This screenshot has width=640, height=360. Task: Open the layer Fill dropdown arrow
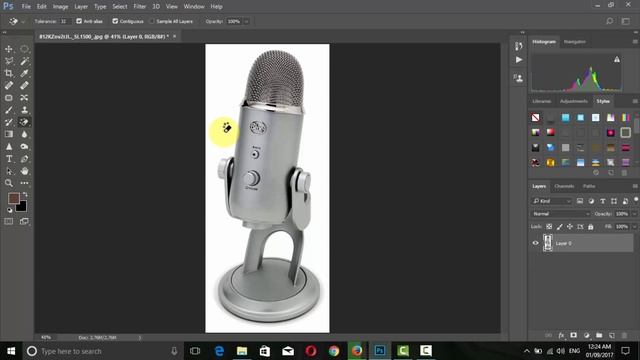pyautogui.click(x=634, y=227)
